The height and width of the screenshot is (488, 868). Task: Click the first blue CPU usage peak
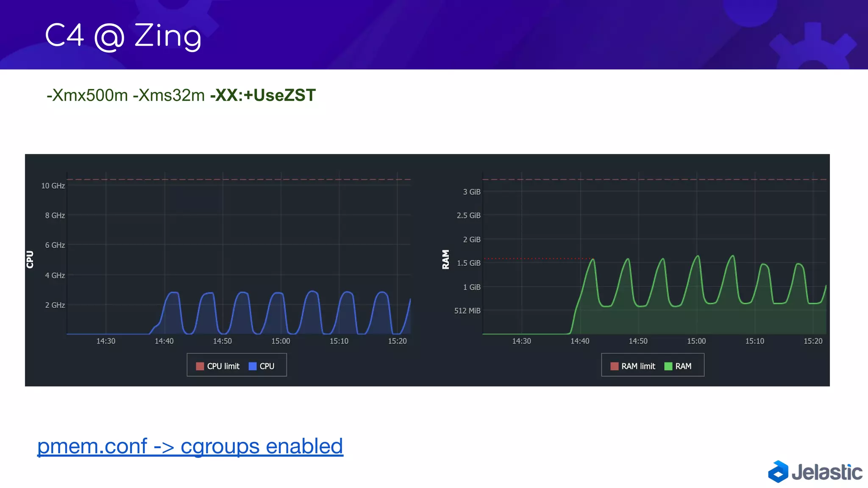pyautogui.click(x=173, y=293)
